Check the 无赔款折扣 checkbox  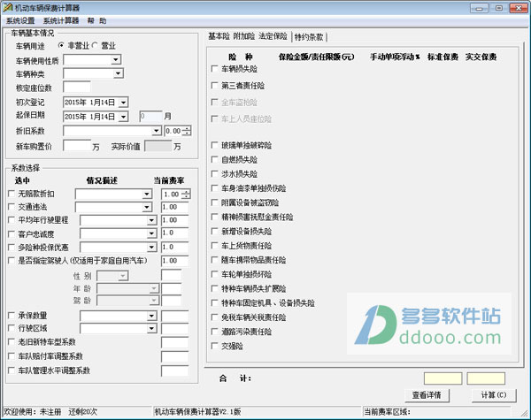click(12, 194)
